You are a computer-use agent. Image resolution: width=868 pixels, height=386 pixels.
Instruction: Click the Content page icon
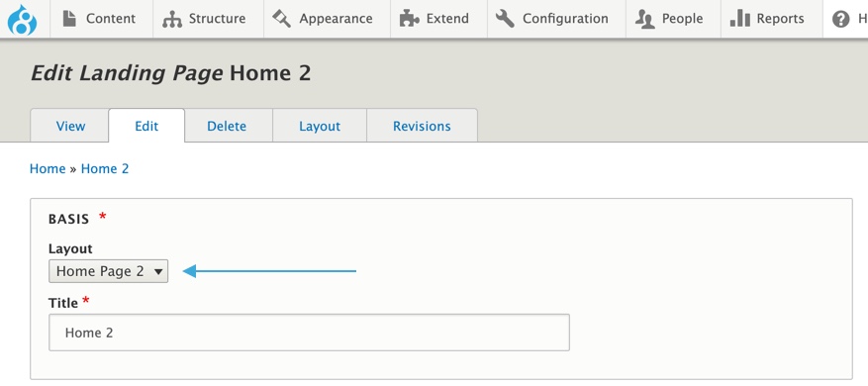pos(69,19)
